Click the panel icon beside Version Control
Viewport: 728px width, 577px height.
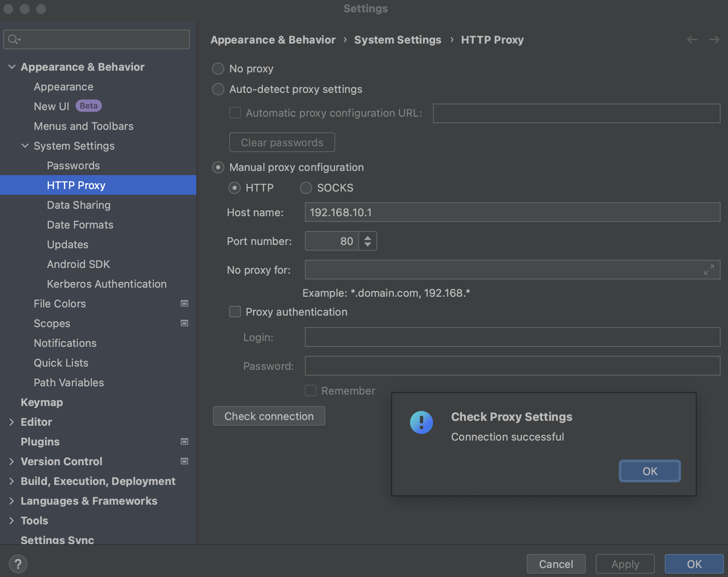(184, 461)
